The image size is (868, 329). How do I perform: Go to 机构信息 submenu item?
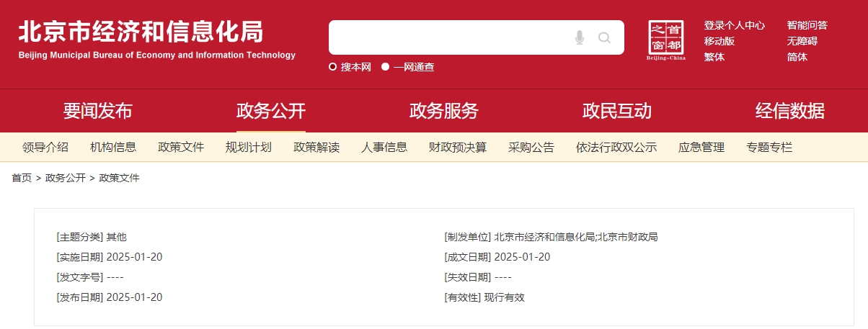pyautogui.click(x=113, y=148)
